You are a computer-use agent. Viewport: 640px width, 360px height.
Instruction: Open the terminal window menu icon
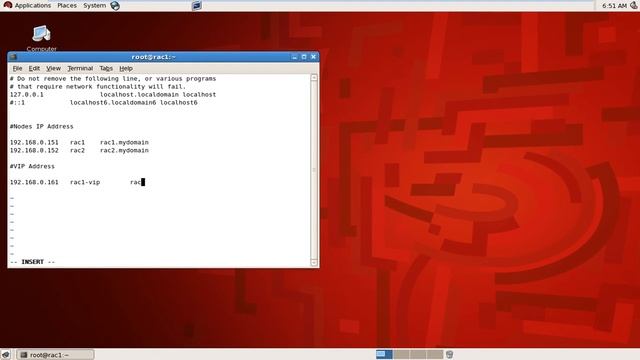[x=13, y=57]
